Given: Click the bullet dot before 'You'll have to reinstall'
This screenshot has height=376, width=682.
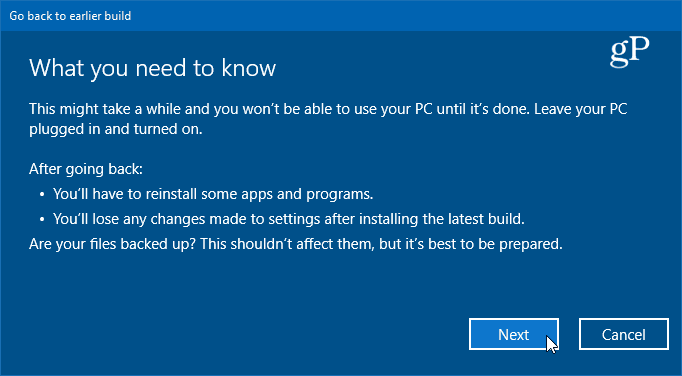Looking at the screenshot, I should pos(42,195).
